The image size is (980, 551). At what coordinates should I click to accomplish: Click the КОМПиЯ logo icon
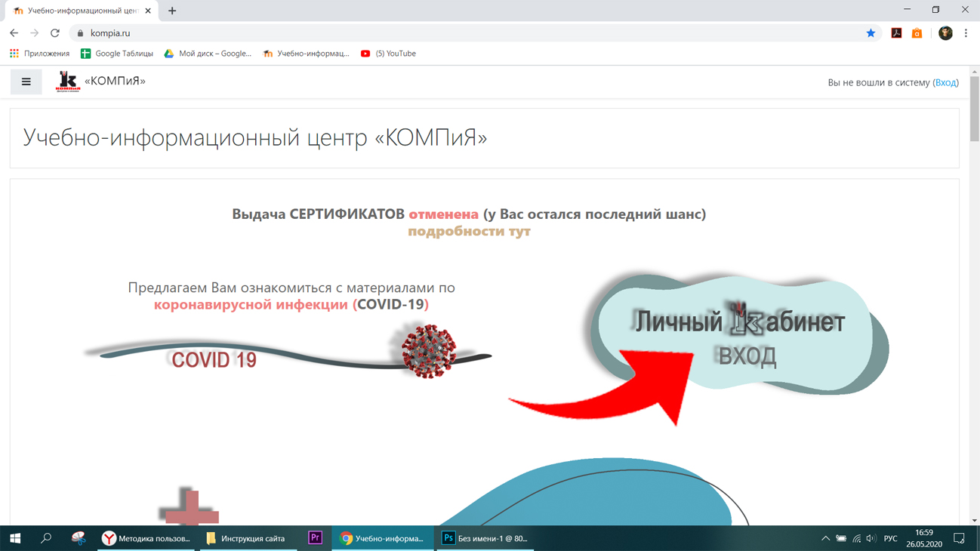[68, 82]
